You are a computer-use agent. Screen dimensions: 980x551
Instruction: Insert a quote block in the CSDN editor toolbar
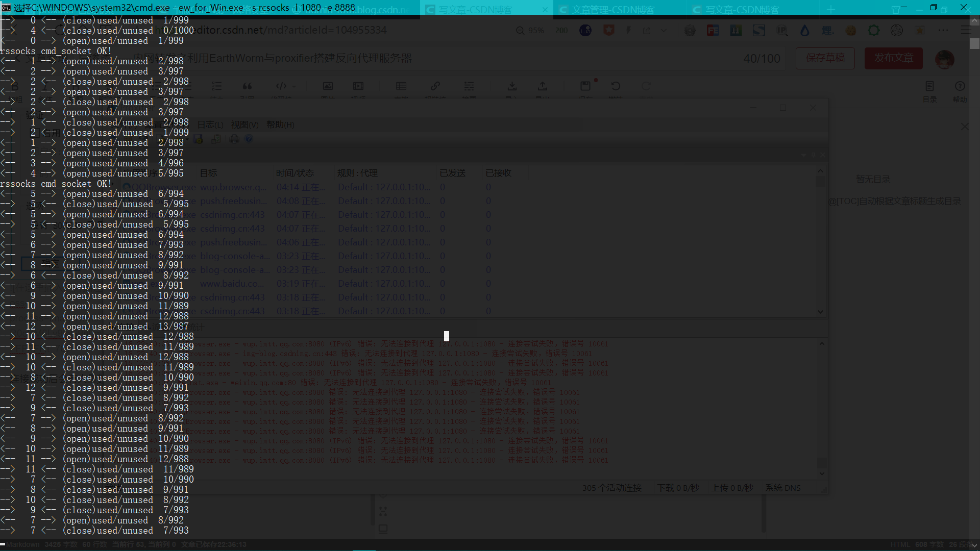point(247,86)
